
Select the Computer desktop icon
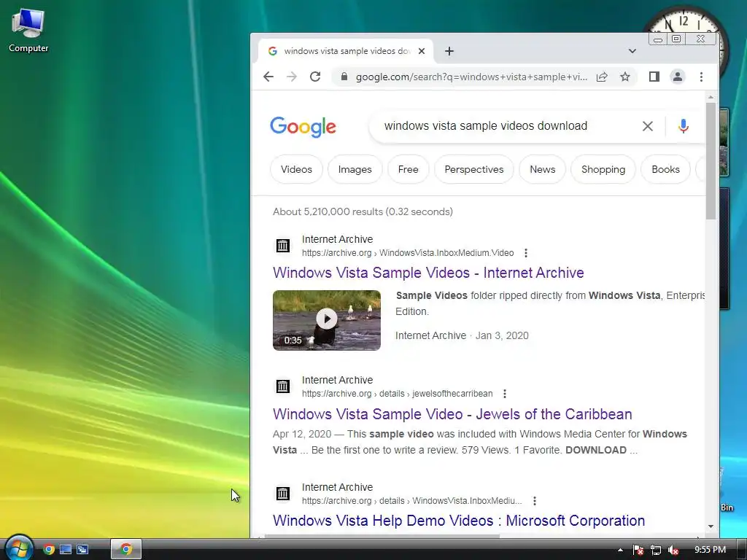[x=28, y=31]
